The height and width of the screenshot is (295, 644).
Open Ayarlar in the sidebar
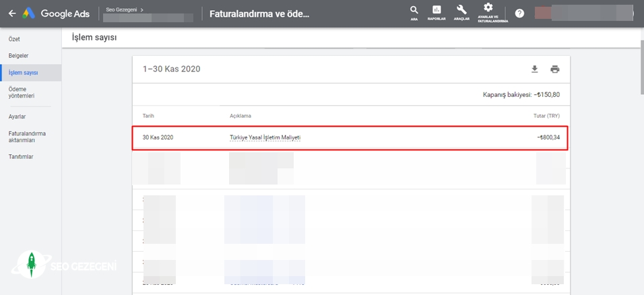click(x=18, y=117)
